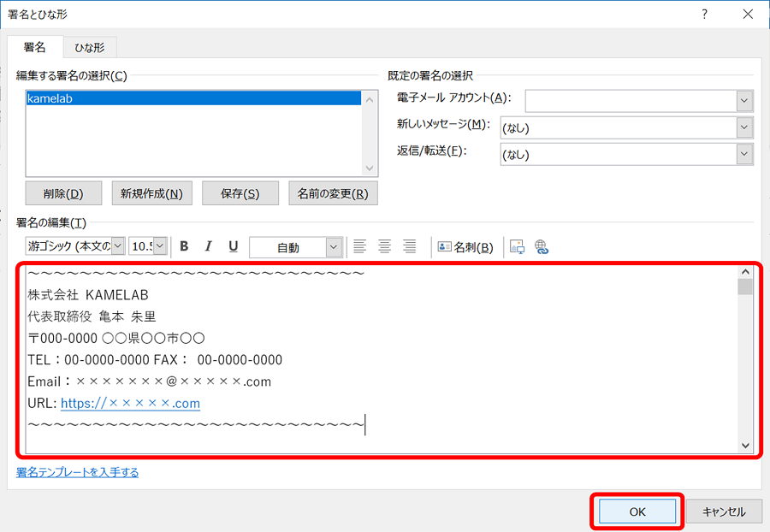Toggle italic formatting
The width and height of the screenshot is (770, 532).
(x=209, y=246)
